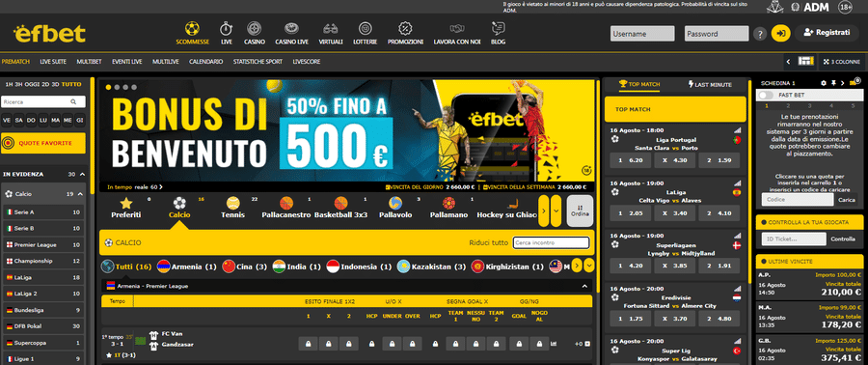This screenshot has height=365, width=868.
Task: Collapse the Armenia - Premier League section
Action: pos(584,287)
